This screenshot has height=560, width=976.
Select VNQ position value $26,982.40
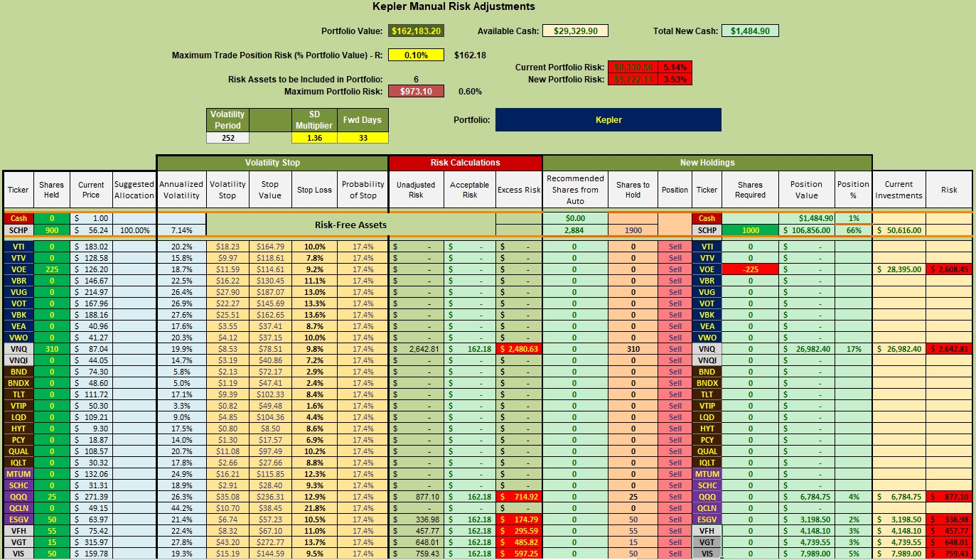[x=807, y=349]
